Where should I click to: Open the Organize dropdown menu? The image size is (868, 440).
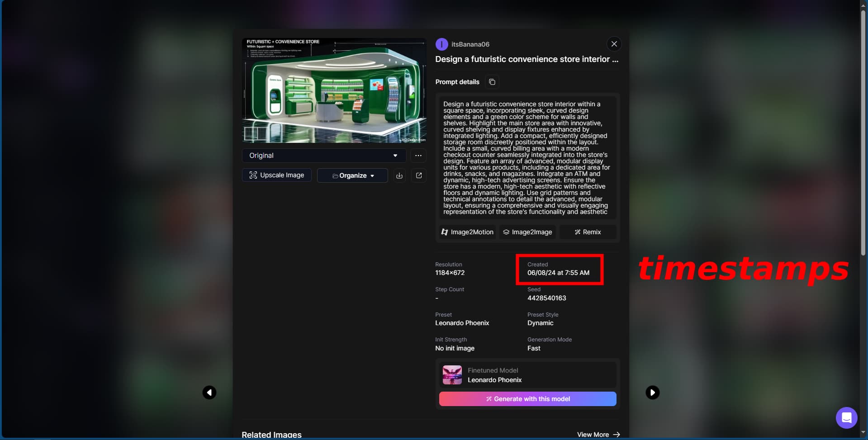click(352, 175)
